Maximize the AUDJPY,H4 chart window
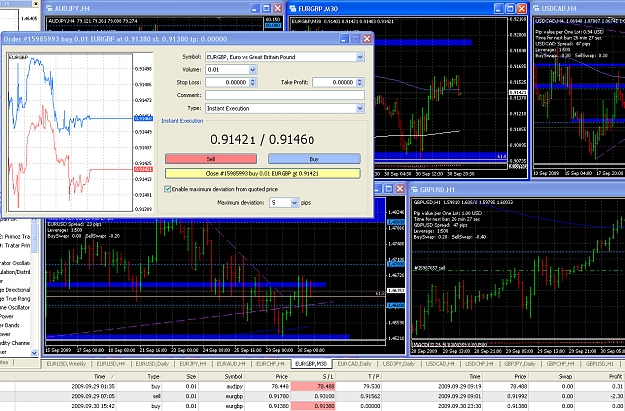The image size is (625, 411). 267,8
